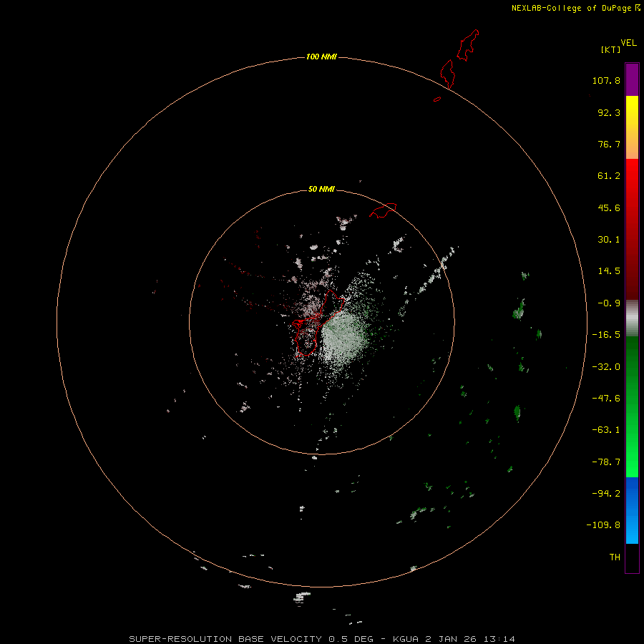Click the purple segment of velocity color bar
The image size is (644, 644).
pos(632,79)
